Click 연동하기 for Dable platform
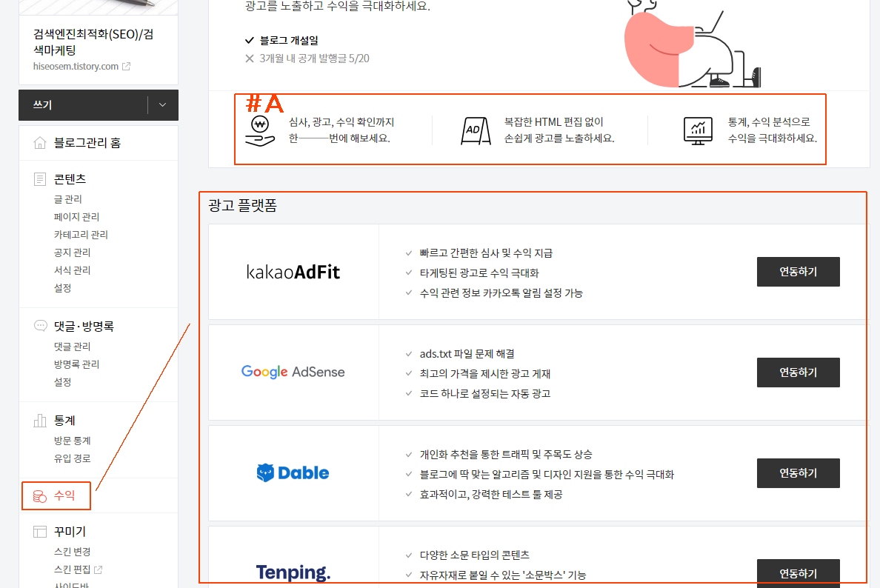880x588 pixels. click(x=798, y=473)
